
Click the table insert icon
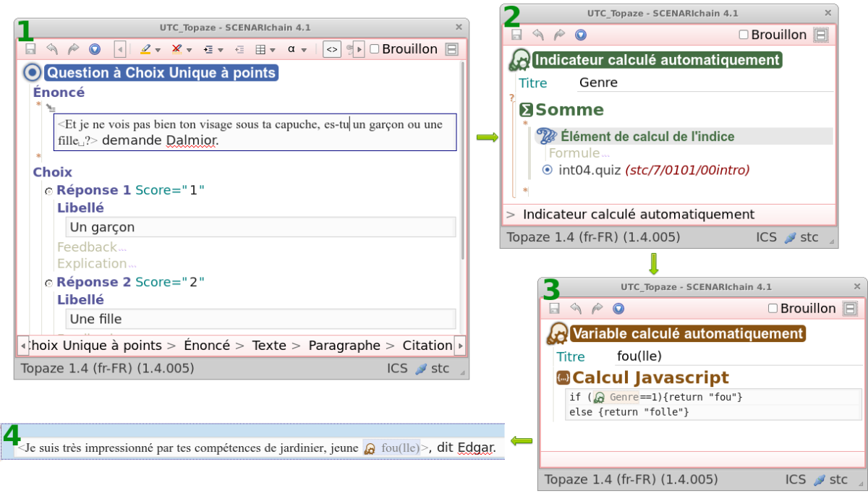260,49
